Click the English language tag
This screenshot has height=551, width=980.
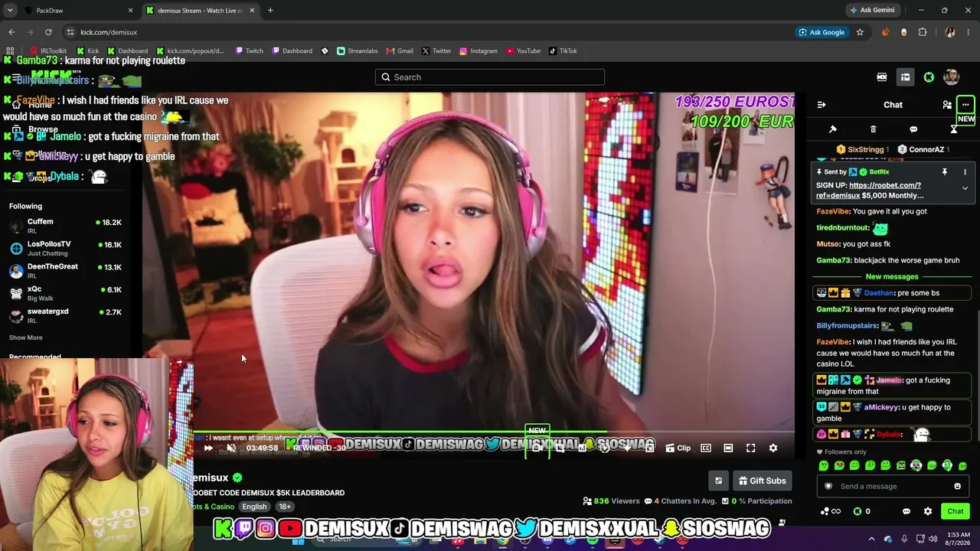click(x=254, y=507)
